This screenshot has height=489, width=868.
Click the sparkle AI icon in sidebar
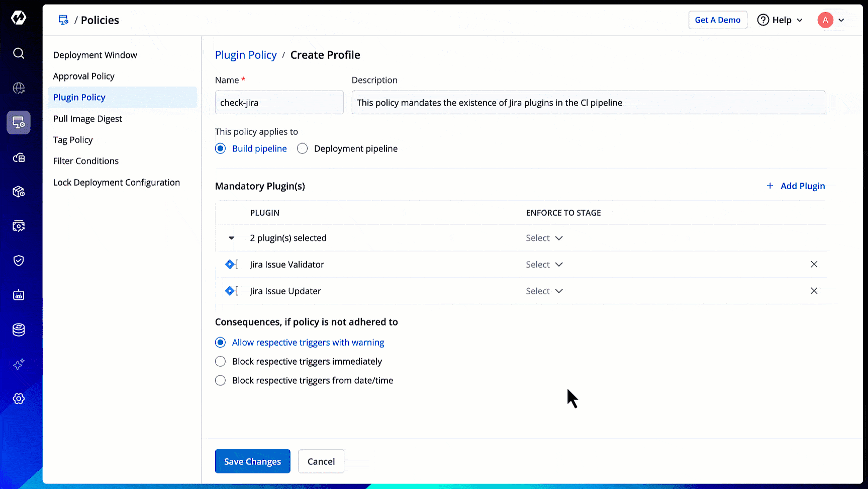pos(19,364)
